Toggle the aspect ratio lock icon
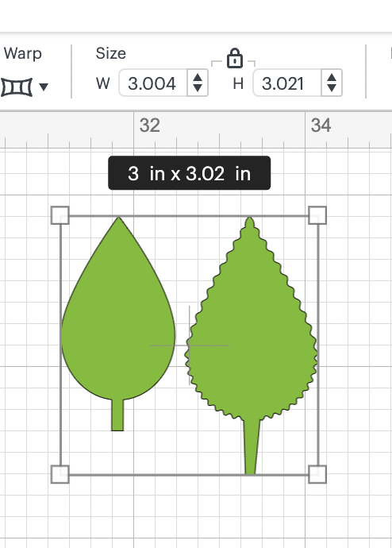The height and width of the screenshot is (548, 392). click(x=235, y=58)
